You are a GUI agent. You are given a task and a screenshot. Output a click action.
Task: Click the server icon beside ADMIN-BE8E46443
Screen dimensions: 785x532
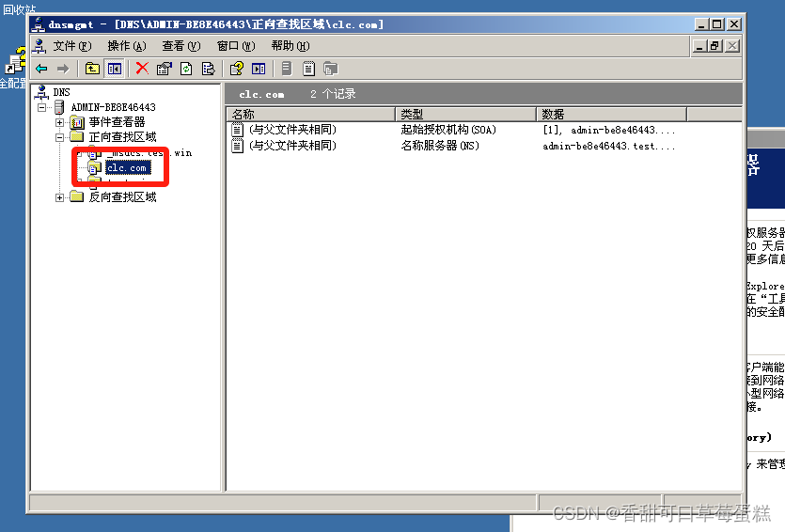59,107
